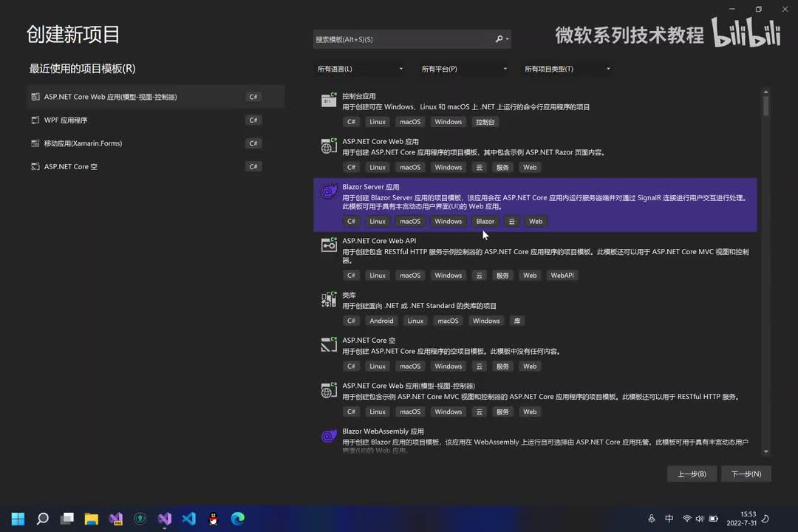Click the 下一步(N) next button
This screenshot has width=798, height=532.
[x=746, y=474]
